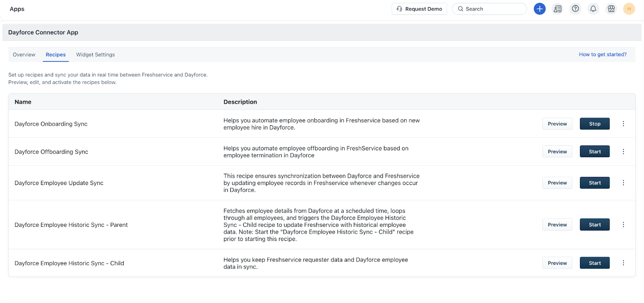Click the onboarding description starting 'Helps you automate employee onboarding'

tap(322, 124)
